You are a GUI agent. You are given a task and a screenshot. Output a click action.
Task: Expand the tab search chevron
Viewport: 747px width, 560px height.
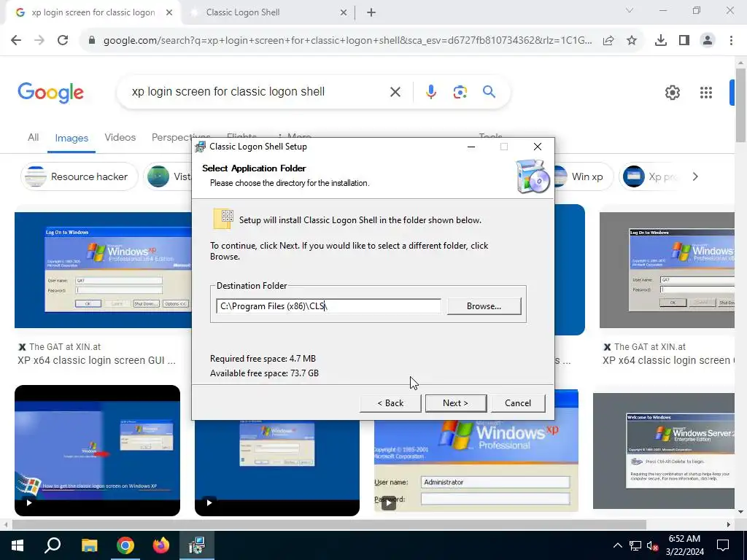point(630,10)
